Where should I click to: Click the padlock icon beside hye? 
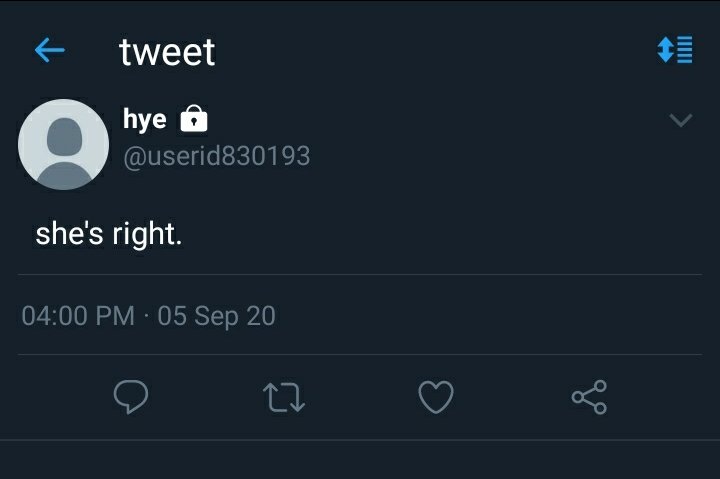tap(194, 118)
